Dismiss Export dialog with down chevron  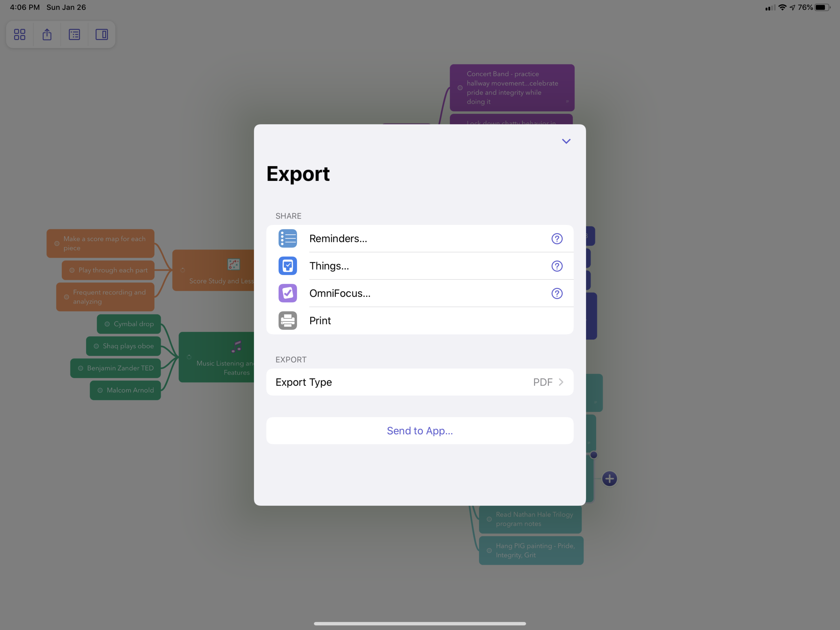click(566, 141)
